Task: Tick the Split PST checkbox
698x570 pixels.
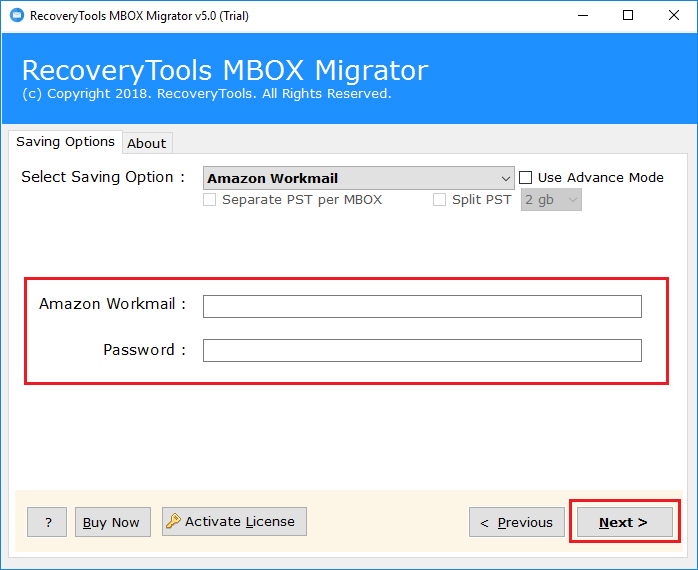Action: click(439, 199)
